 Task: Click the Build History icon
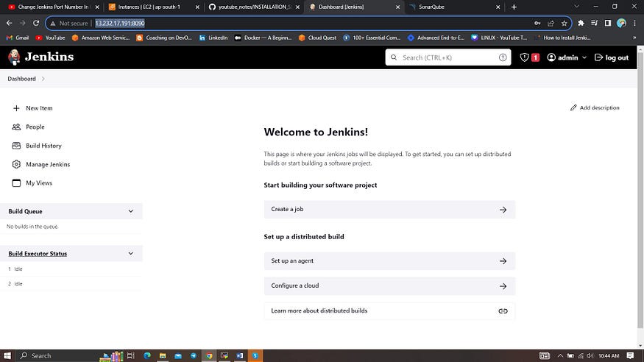(x=16, y=146)
